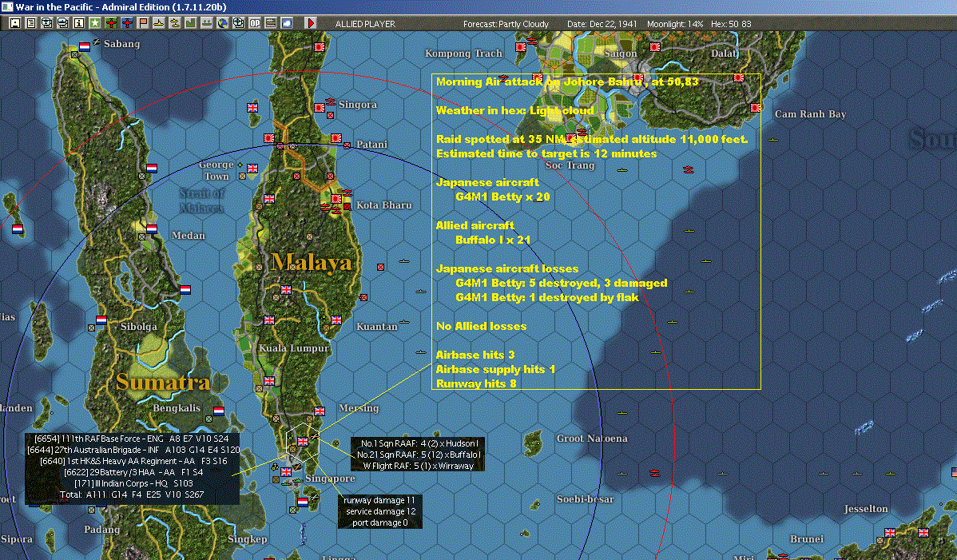
Task: Click 'ALLIED PLAYER' status text
Action: coord(365,24)
